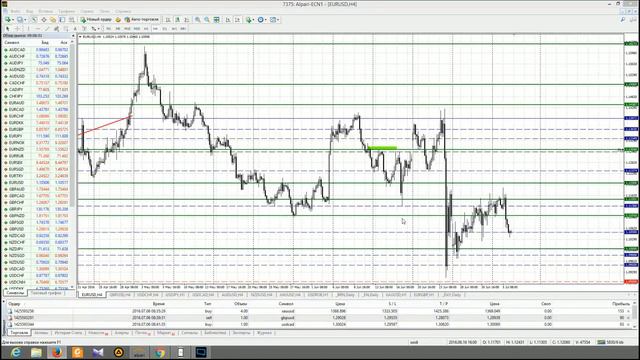Screen dimensions: 640x360
Task: Select H4 timeframe
Action: pyautogui.click(x=155, y=29)
